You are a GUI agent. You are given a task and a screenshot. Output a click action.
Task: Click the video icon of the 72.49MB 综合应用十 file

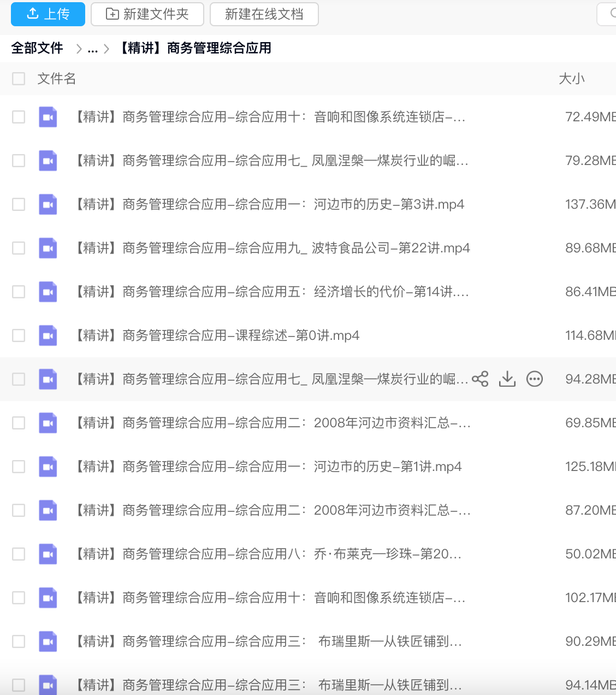coord(48,117)
